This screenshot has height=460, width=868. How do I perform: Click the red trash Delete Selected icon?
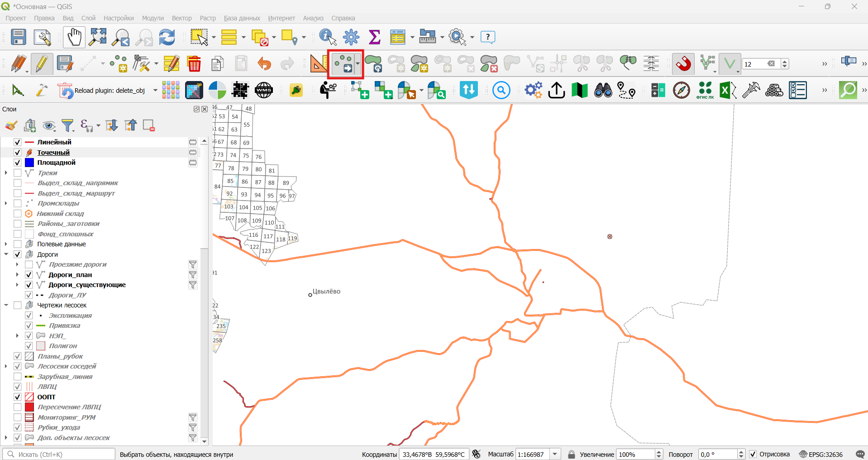pyautogui.click(x=194, y=63)
